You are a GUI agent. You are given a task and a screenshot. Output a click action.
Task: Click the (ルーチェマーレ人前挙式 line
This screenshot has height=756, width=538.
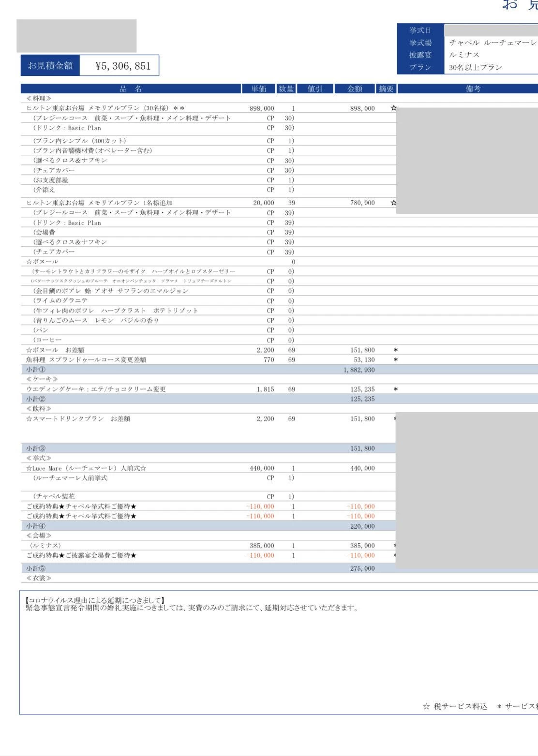[70, 478]
